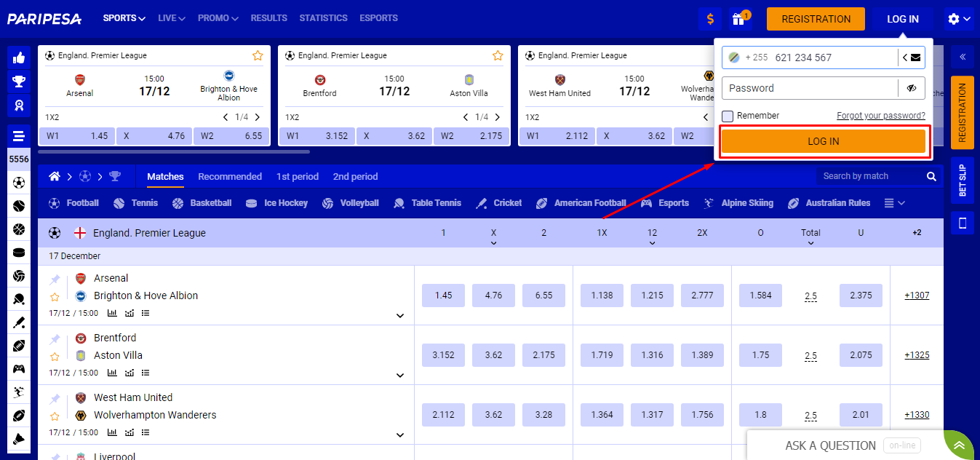Open the ESPORTS menu item
The height and width of the screenshot is (460, 980).
click(378, 18)
